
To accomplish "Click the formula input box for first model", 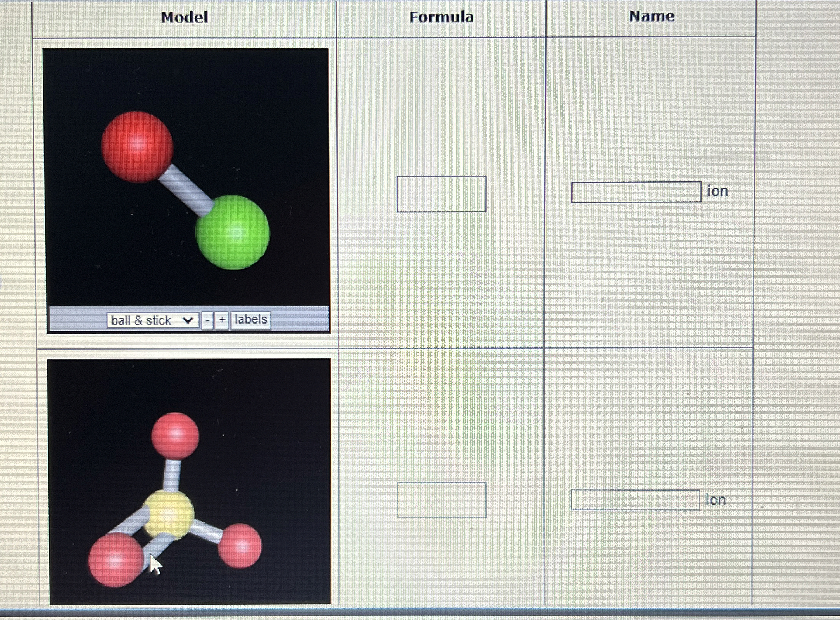I will pos(441,194).
